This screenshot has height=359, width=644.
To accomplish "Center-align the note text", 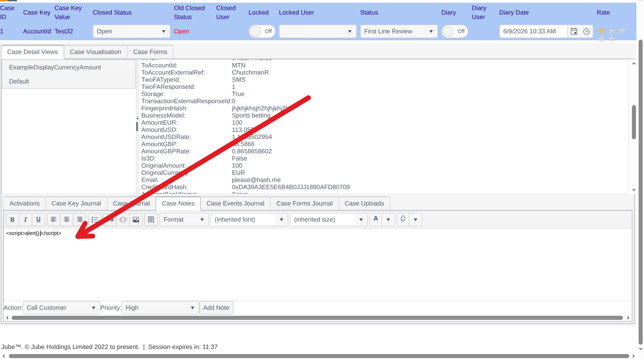I will [66, 219].
